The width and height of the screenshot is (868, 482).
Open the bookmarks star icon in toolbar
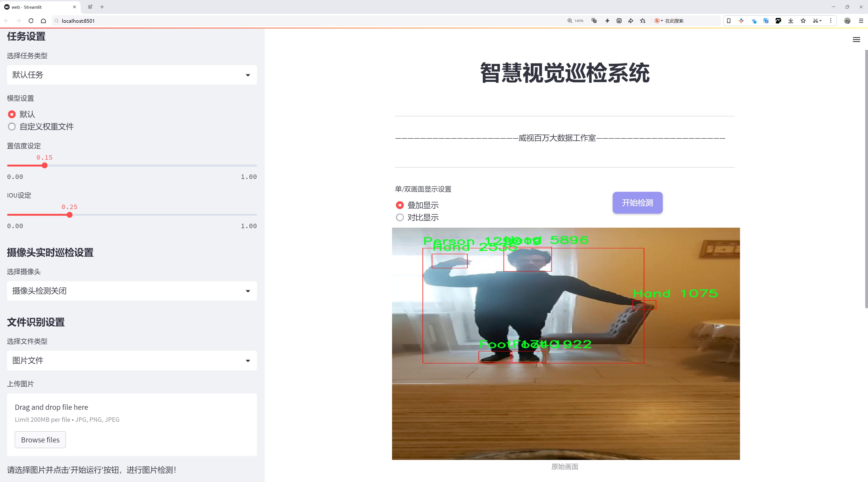pyautogui.click(x=803, y=21)
